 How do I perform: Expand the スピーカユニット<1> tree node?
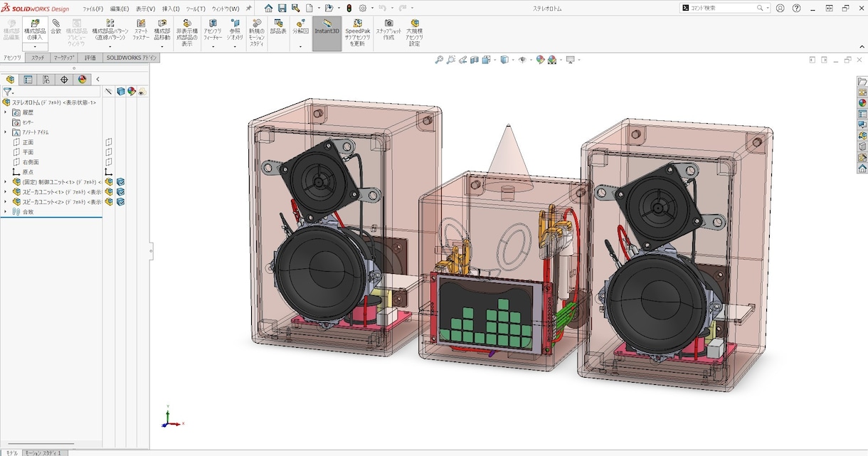click(x=5, y=192)
